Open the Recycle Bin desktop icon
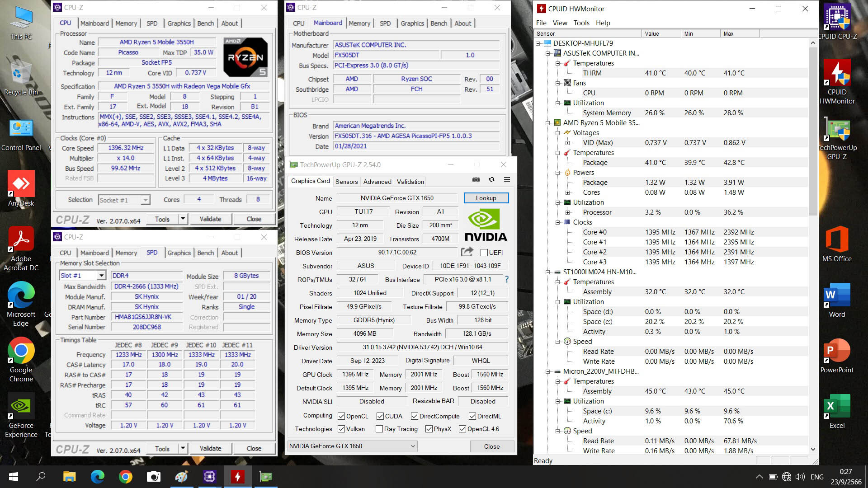 [21, 78]
